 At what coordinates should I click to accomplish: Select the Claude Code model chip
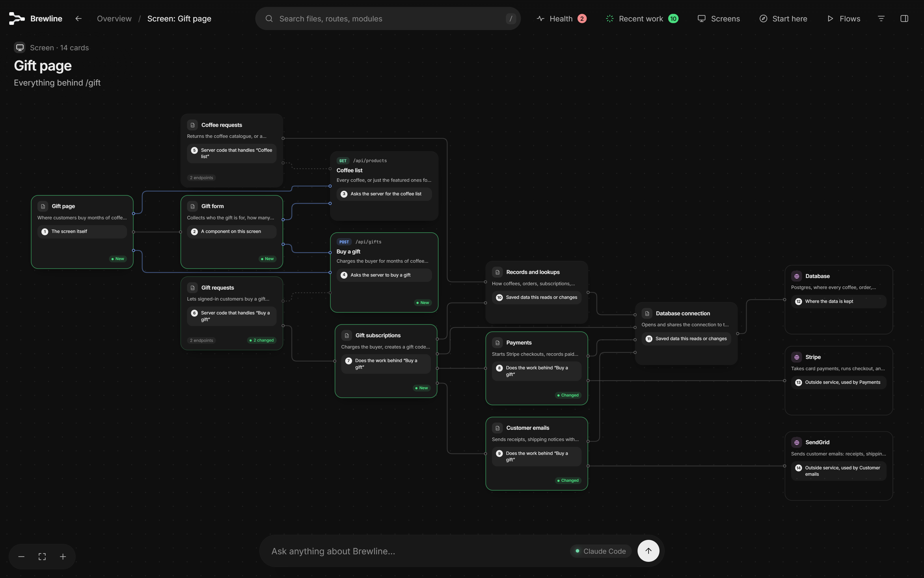coord(601,551)
